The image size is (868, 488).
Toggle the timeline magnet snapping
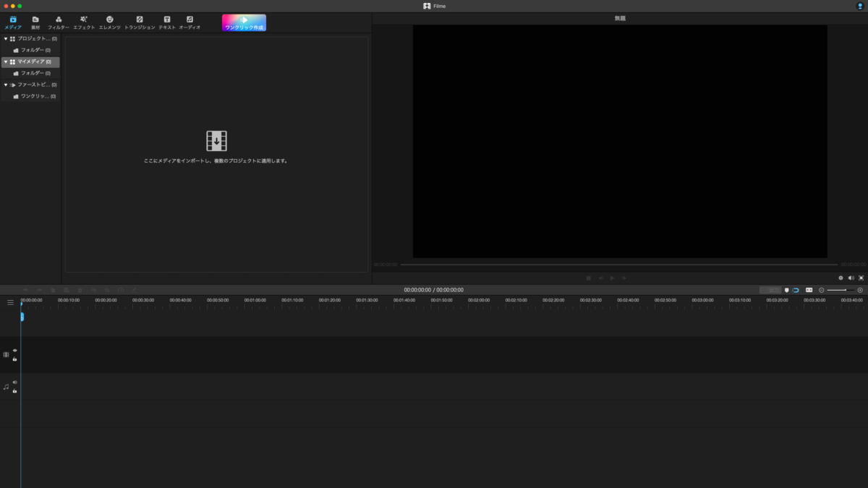(796, 290)
